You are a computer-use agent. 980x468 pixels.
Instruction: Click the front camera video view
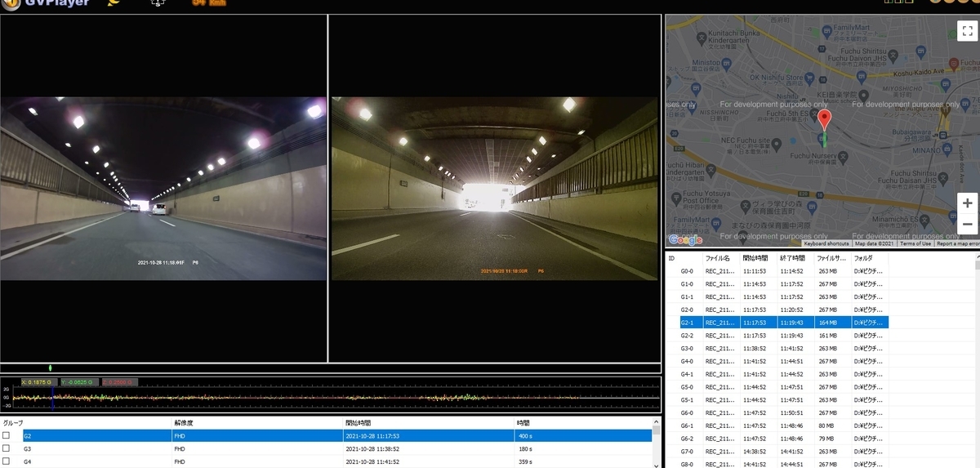coord(163,189)
